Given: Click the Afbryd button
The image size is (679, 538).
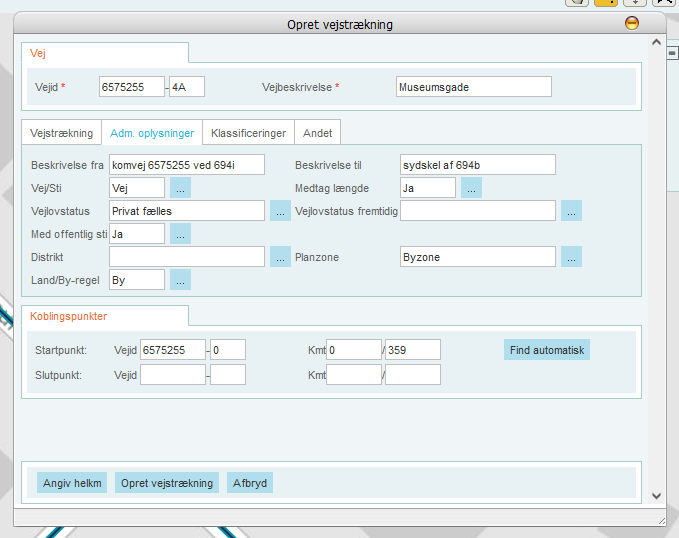Looking at the screenshot, I should click(250, 483).
